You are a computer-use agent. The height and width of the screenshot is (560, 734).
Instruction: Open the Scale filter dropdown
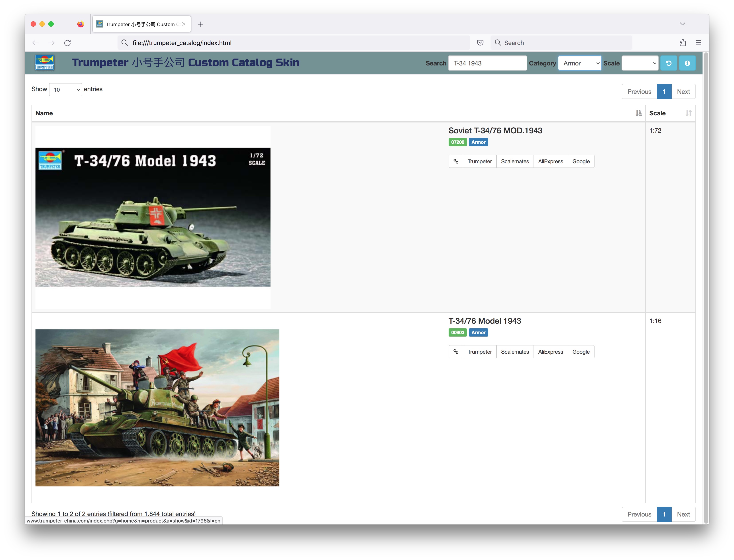(x=640, y=63)
